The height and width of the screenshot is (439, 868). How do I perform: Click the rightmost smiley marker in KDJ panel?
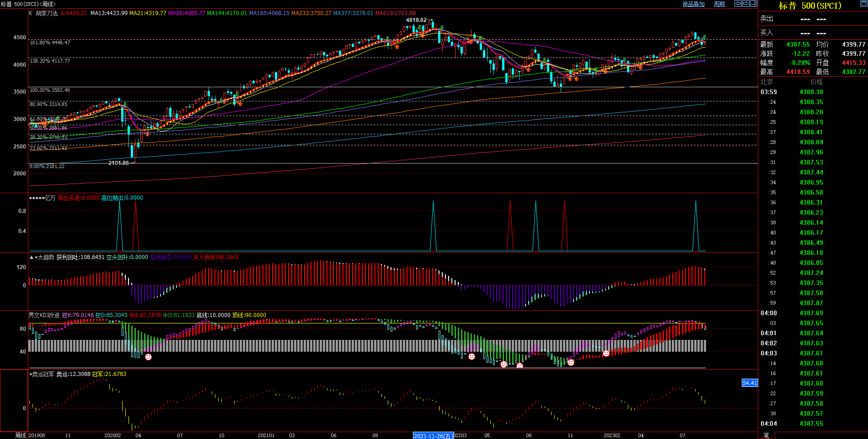point(606,353)
